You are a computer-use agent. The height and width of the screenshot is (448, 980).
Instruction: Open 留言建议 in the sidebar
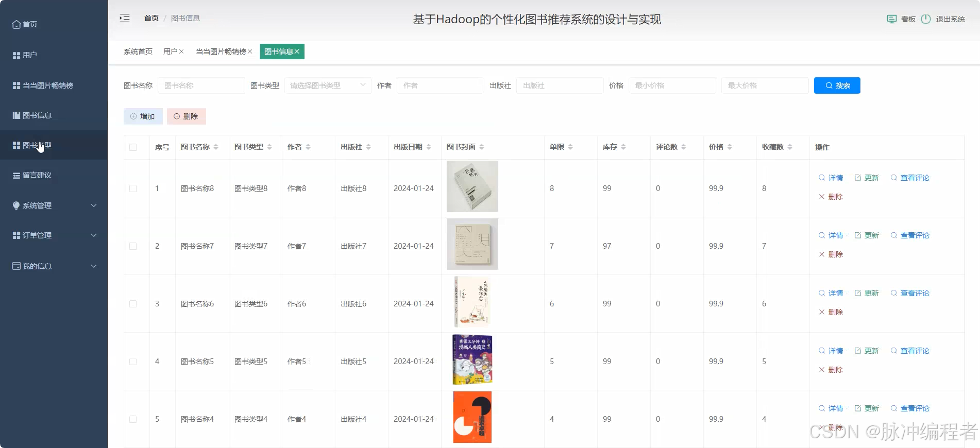coord(32,175)
